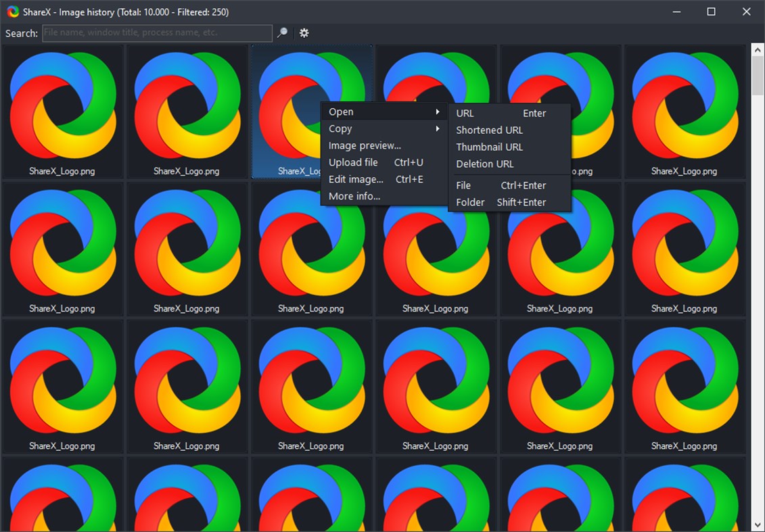Expand the "Open" submenu arrow
765x532 pixels.
pyautogui.click(x=438, y=112)
